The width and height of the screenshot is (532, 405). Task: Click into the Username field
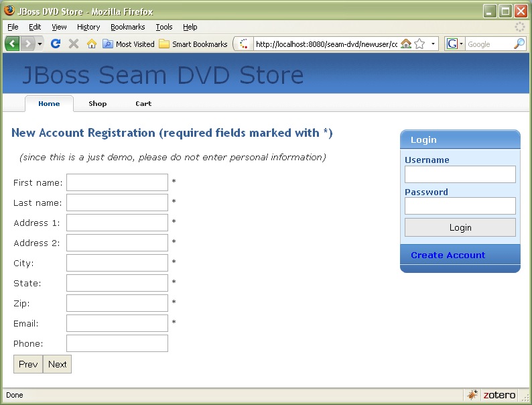[x=460, y=174]
